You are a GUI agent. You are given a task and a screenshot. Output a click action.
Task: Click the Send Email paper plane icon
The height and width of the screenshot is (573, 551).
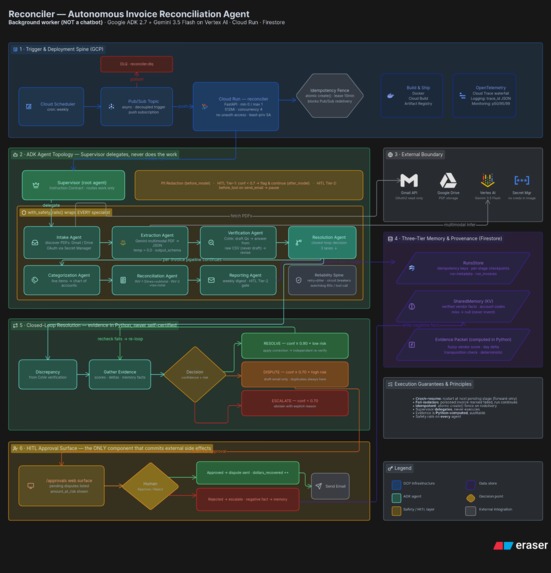319,486
